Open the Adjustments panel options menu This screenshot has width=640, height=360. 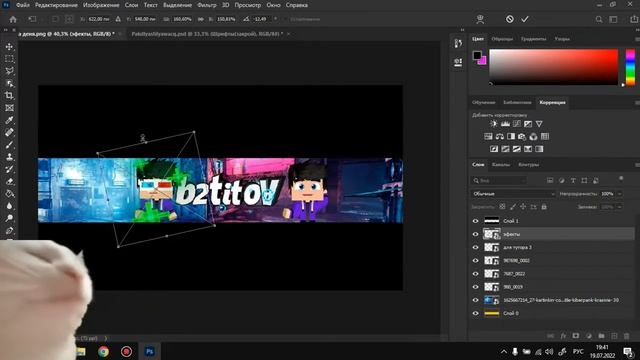point(637,102)
